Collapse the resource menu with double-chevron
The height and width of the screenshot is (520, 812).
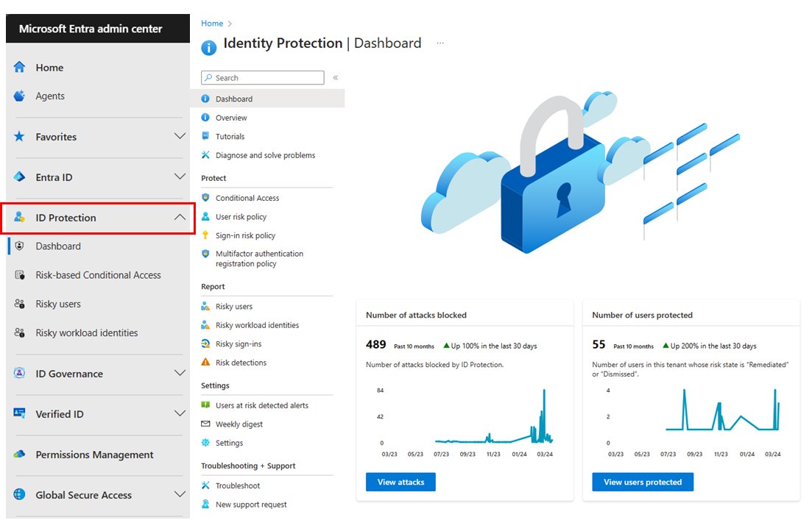(336, 78)
